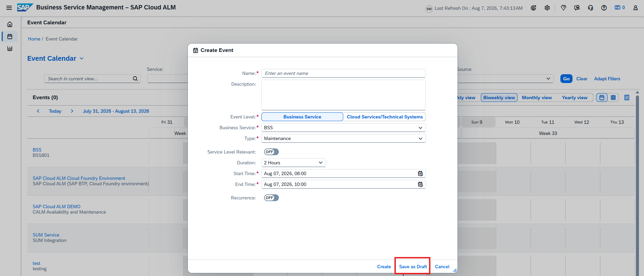The width and height of the screenshot is (644, 276).
Task: Click the event Name input field
Action: coord(343,73)
